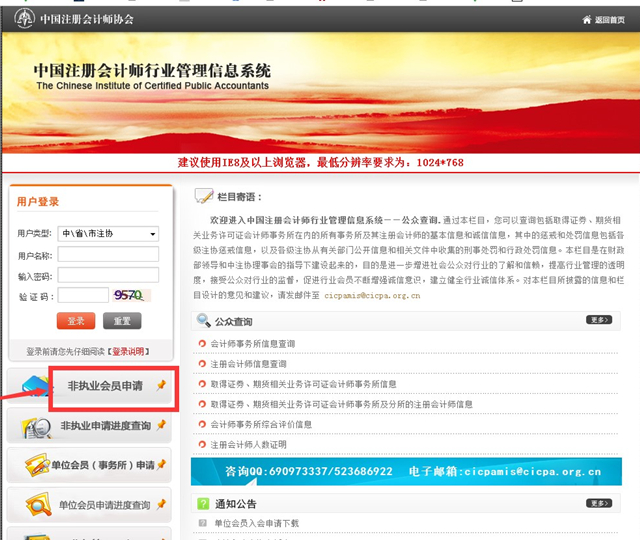Screen dimensions: 640x540
Task: Click the 通知公告 section title
Action: 236,504
